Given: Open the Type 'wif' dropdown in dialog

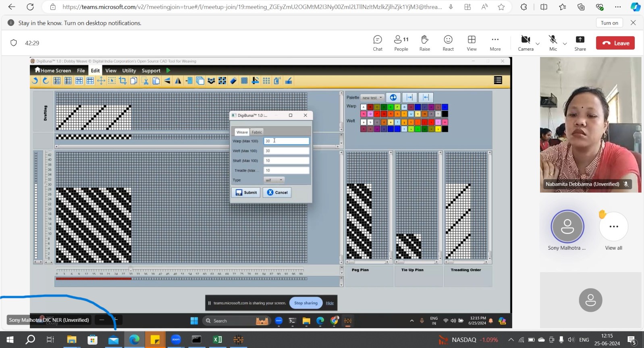Looking at the screenshot, I should pos(274,180).
